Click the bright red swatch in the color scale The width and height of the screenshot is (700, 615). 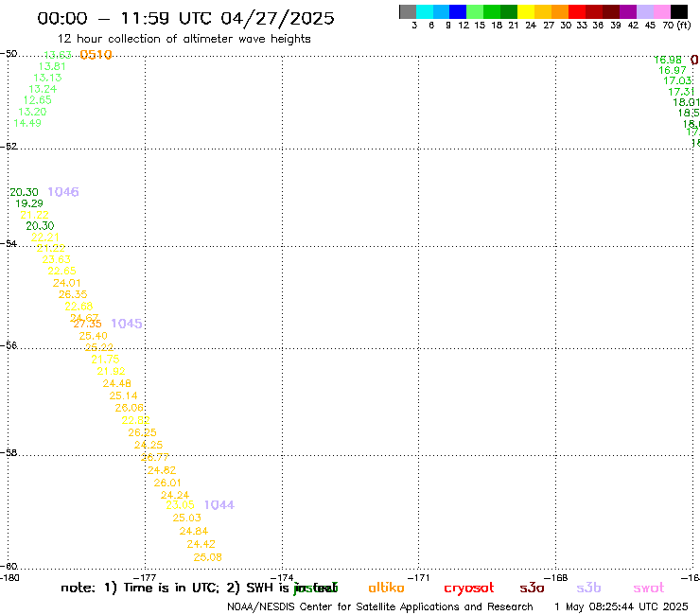pyautogui.click(x=577, y=11)
